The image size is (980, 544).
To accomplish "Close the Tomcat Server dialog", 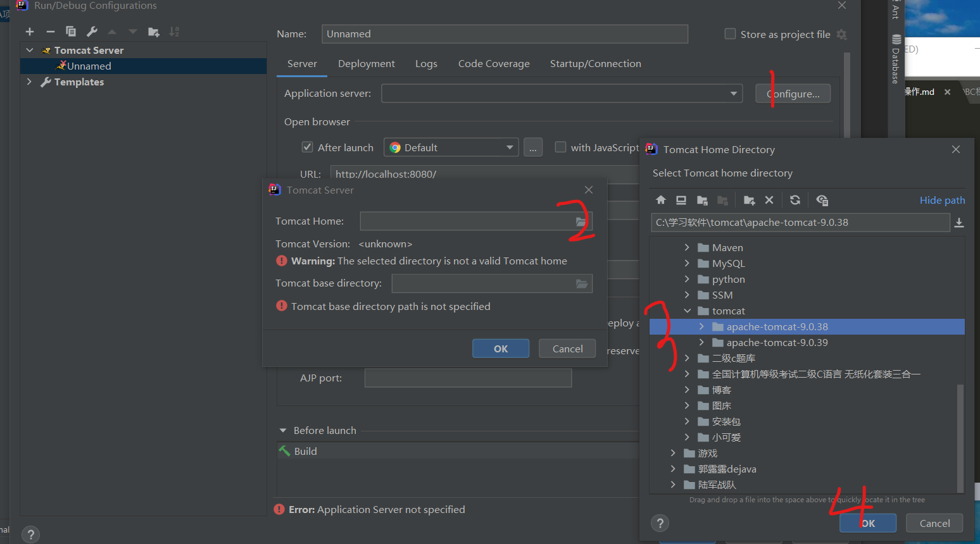I will [x=589, y=190].
